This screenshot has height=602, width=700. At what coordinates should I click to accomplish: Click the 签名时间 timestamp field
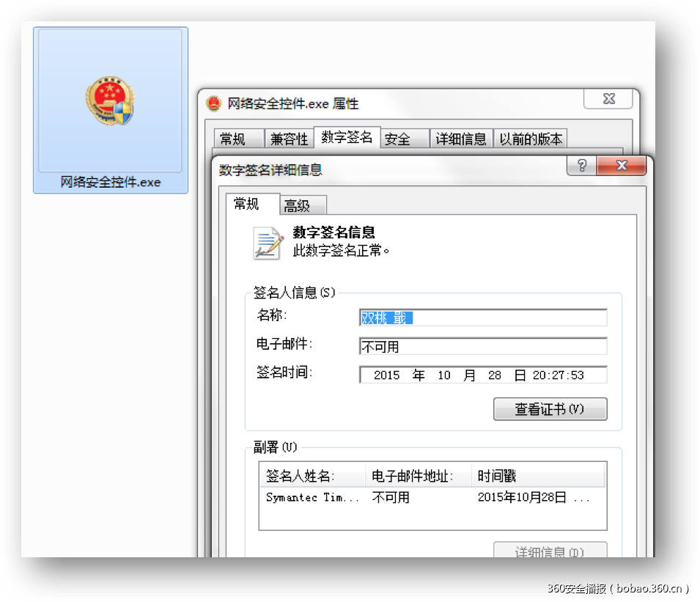(x=482, y=374)
